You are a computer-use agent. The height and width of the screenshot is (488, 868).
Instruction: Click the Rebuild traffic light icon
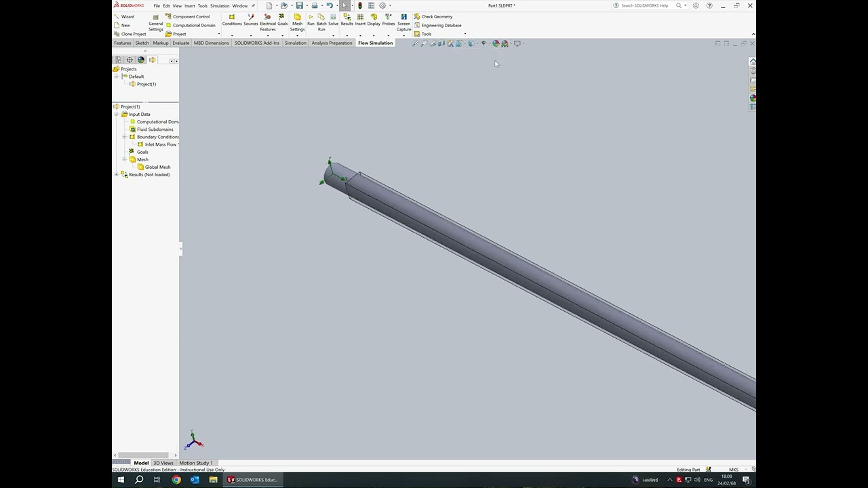tap(360, 5)
